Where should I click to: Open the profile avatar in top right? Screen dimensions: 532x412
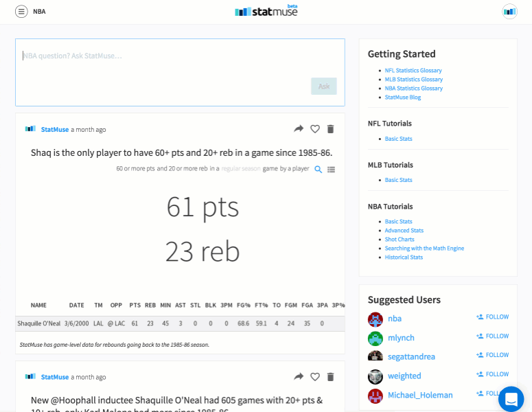pos(509,12)
